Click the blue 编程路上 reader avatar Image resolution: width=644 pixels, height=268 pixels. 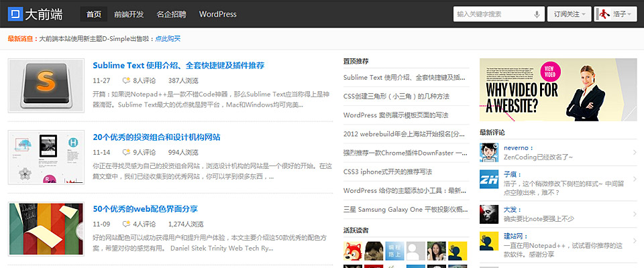(x=394, y=252)
